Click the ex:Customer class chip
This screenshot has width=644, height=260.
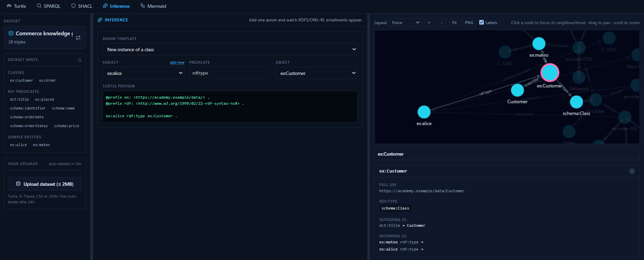pyautogui.click(x=21, y=81)
